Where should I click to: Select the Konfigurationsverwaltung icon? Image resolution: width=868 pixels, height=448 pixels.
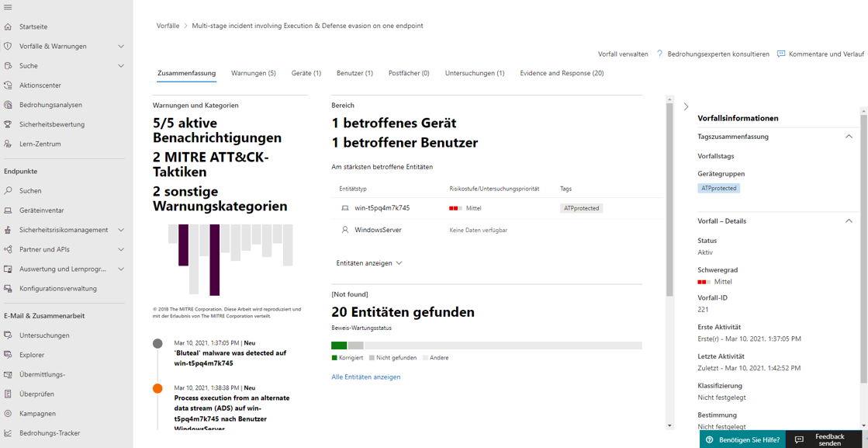8,288
